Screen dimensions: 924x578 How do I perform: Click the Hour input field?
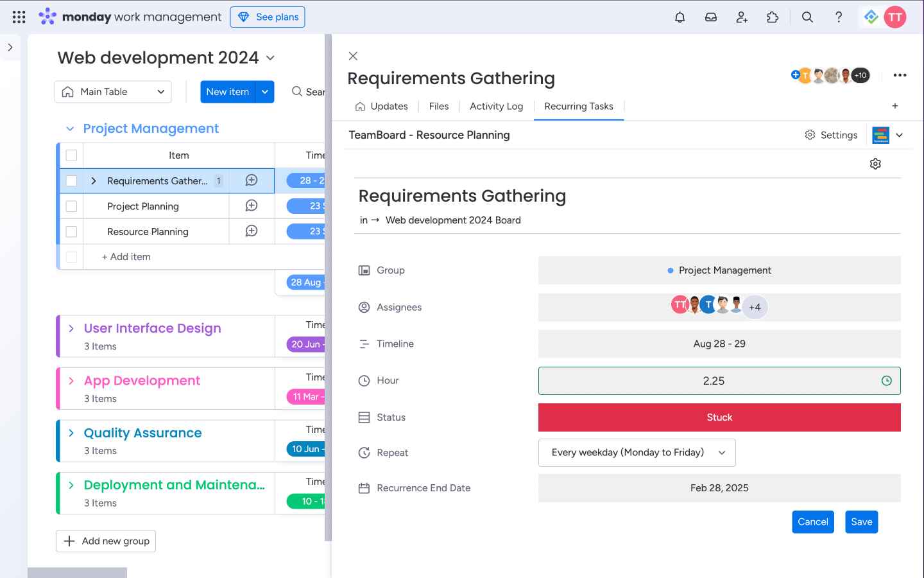712,381
